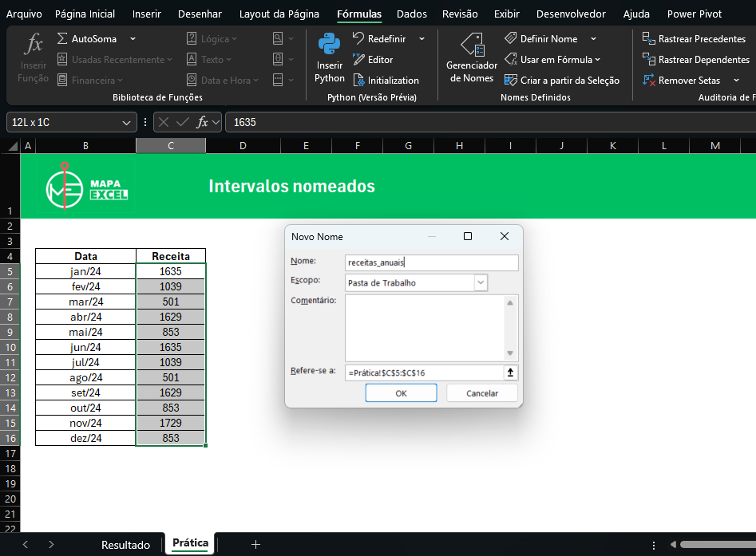Expand the formula bar fx dropdown arrow
The width and height of the screenshot is (756, 556).
pyautogui.click(x=216, y=122)
